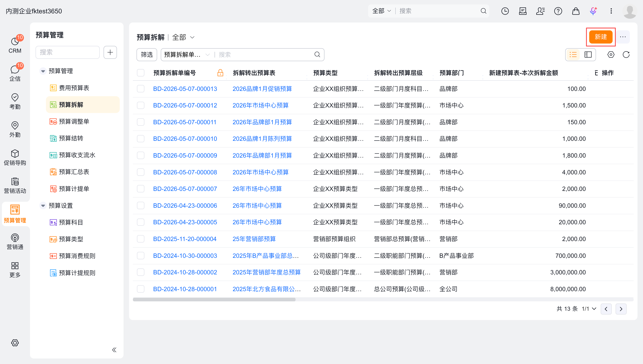Open the 更多 apps grid

tap(15, 269)
